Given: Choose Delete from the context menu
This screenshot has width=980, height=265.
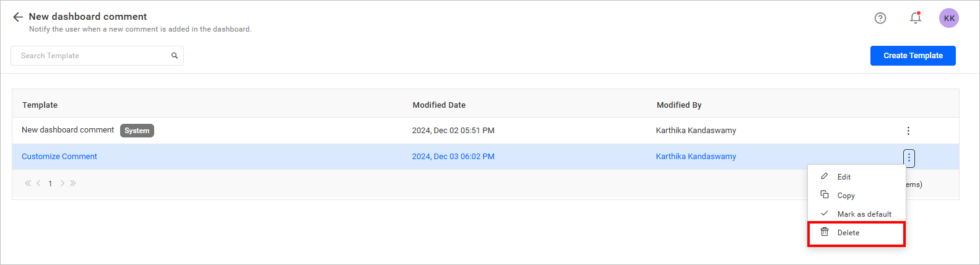Looking at the screenshot, I should 848,233.
